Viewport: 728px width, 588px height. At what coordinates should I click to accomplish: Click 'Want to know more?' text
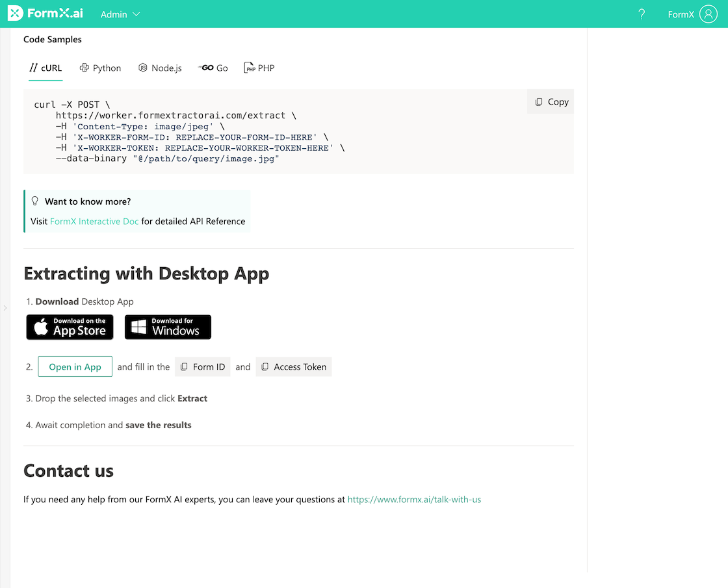[88, 201]
